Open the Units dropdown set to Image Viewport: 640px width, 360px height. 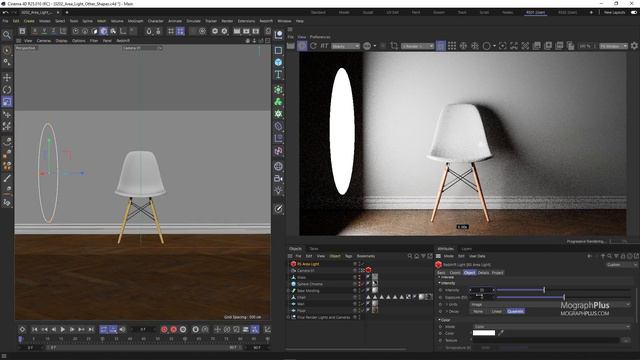(550, 304)
